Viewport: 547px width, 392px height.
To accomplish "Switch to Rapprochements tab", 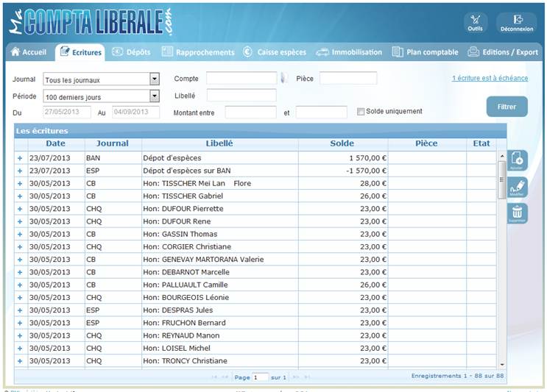I will point(198,52).
